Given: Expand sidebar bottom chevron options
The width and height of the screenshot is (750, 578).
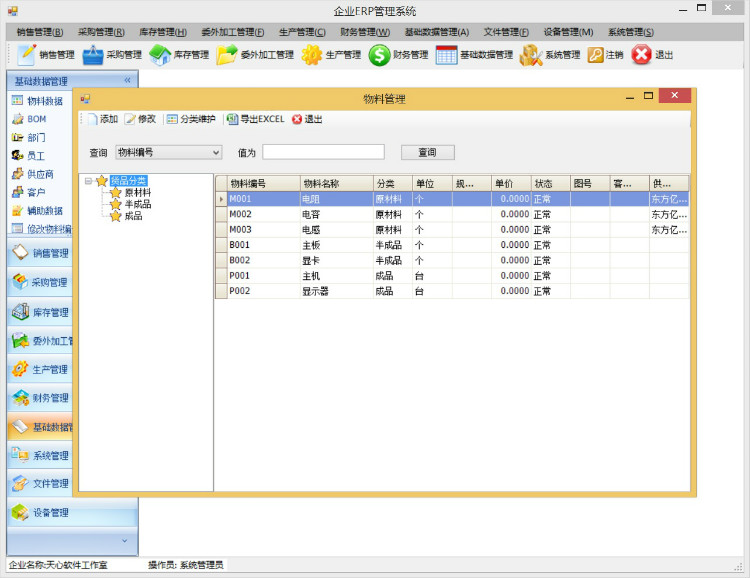Looking at the screenshot, I should click(124, 541).
